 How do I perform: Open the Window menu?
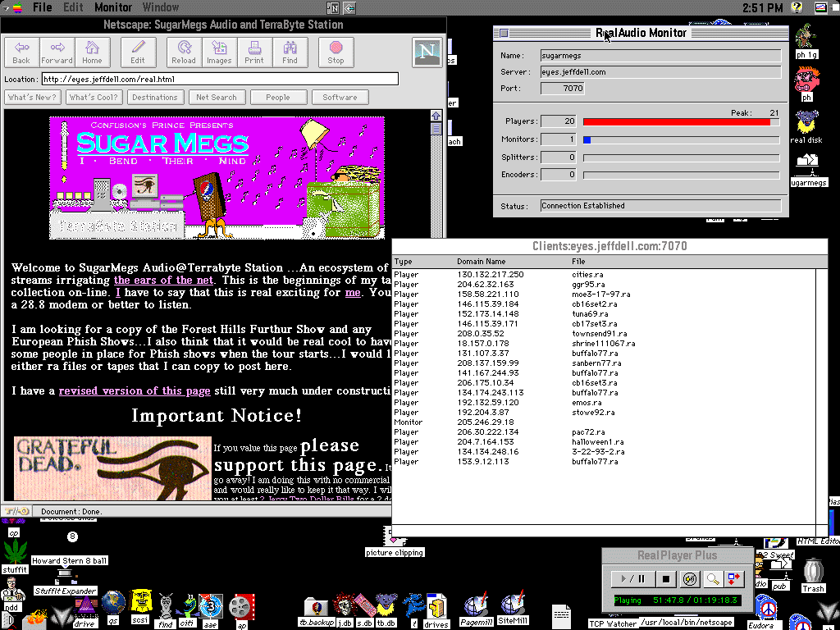pyautogui.click(x=161, y=7)
